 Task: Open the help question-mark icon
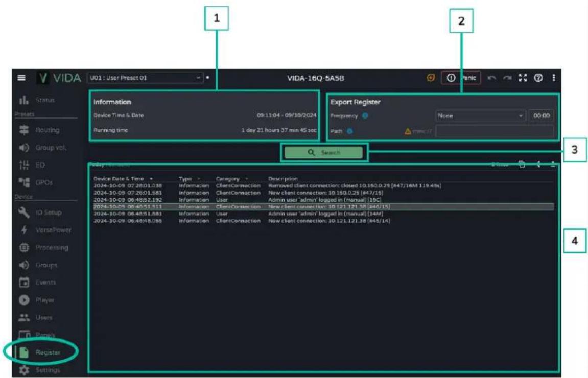point(538,78)
